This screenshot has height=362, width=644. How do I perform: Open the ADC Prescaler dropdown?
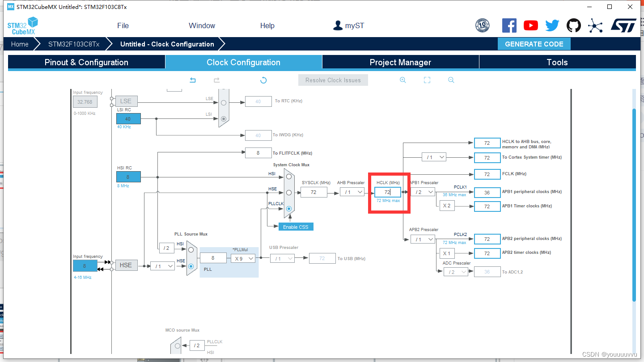456,272
